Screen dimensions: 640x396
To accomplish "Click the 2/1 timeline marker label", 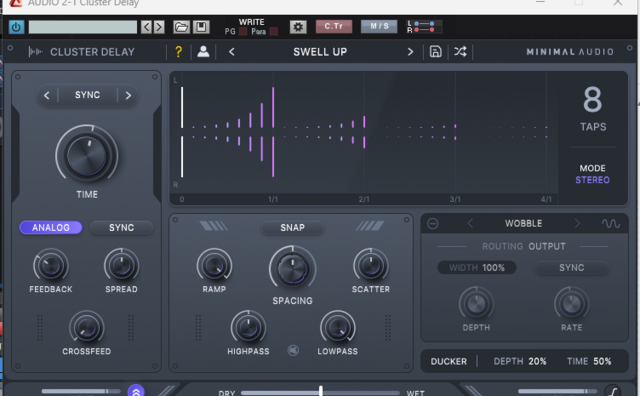I will (364, 200).
